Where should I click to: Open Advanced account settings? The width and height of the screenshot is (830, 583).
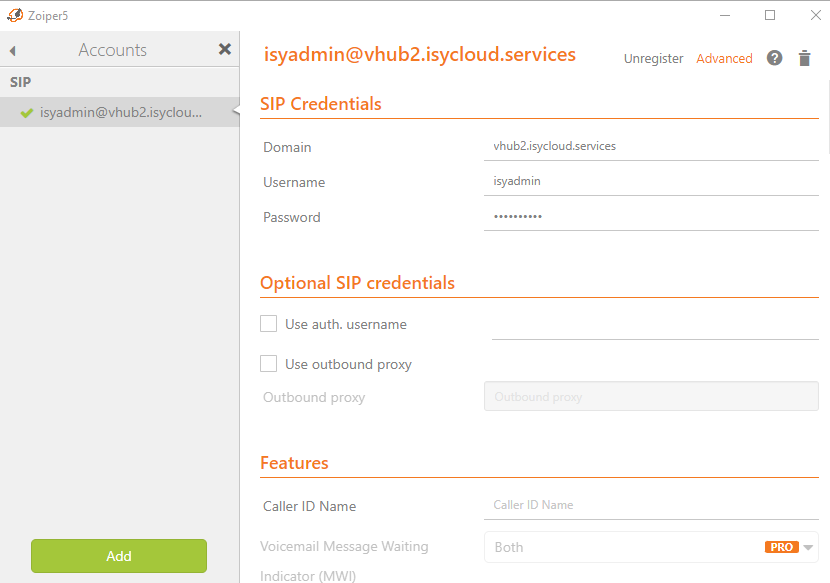724,58
